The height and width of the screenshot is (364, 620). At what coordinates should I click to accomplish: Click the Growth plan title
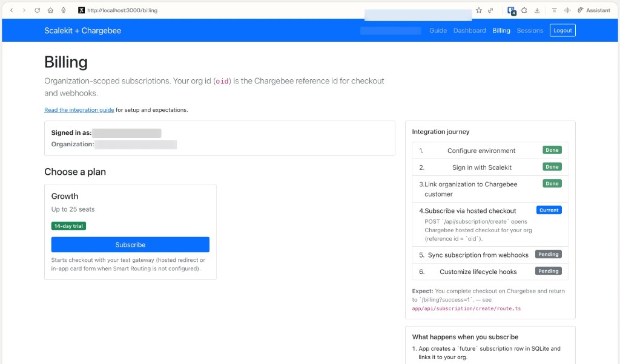click(65, 197)
